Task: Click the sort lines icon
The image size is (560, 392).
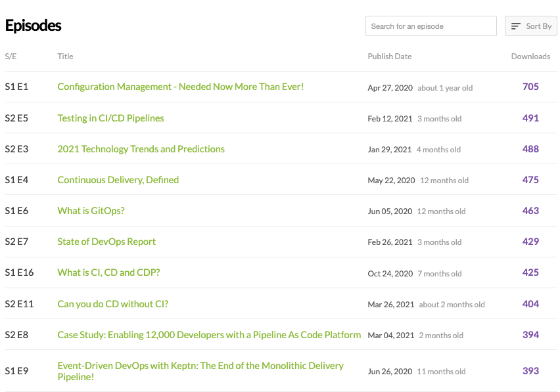Action: tap(516, 26)
